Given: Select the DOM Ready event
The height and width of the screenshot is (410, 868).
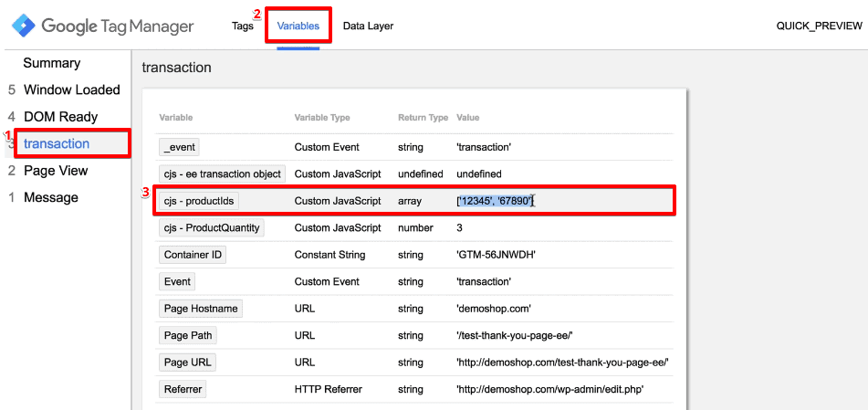Looking at the screenshot, I should point(60,117).
